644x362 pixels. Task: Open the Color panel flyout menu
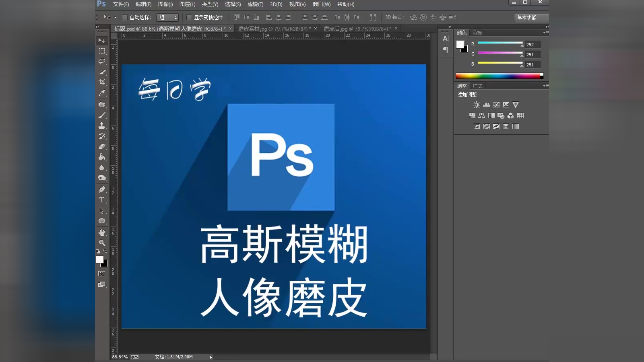click(546, 33)
